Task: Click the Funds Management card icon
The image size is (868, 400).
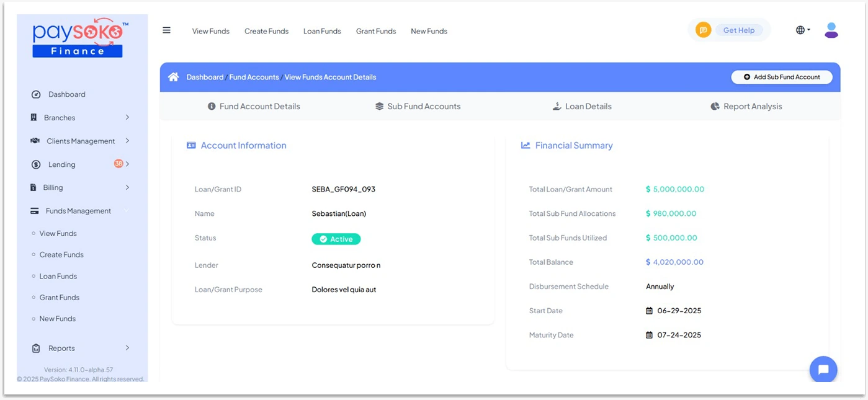Action: tap(35, 211)
